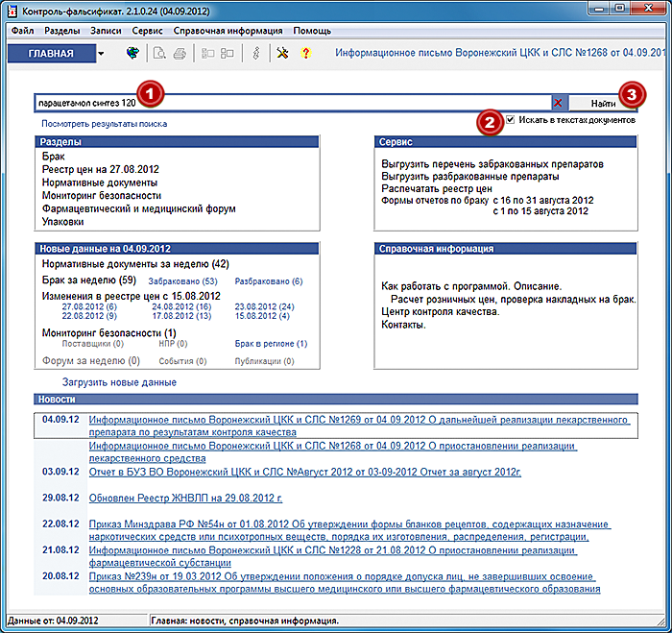This screenshot has height=633, width=672.
Task: Toggle 'Искать в текстах документов' checkbox
Action: (x=510, y=120)
